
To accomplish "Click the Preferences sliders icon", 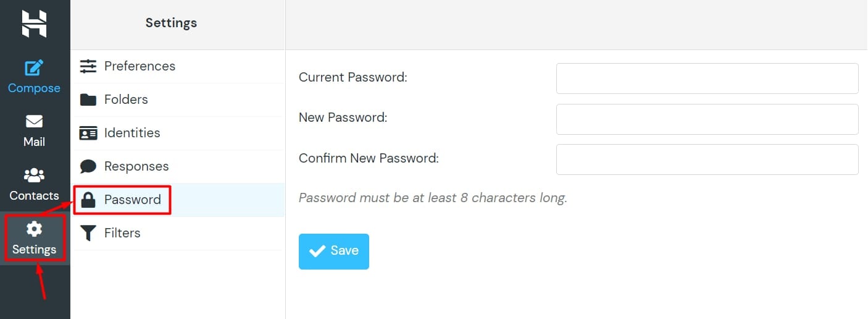I will click(x=88, y=66).
